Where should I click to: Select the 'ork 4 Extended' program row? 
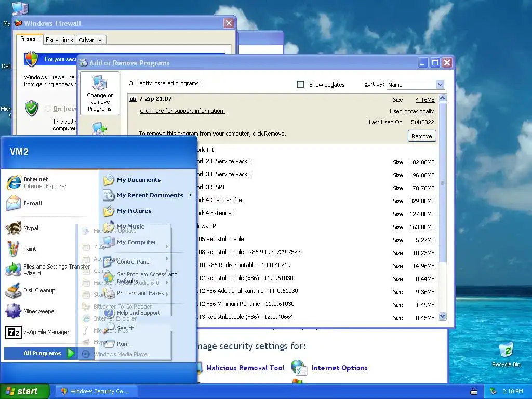317,213
